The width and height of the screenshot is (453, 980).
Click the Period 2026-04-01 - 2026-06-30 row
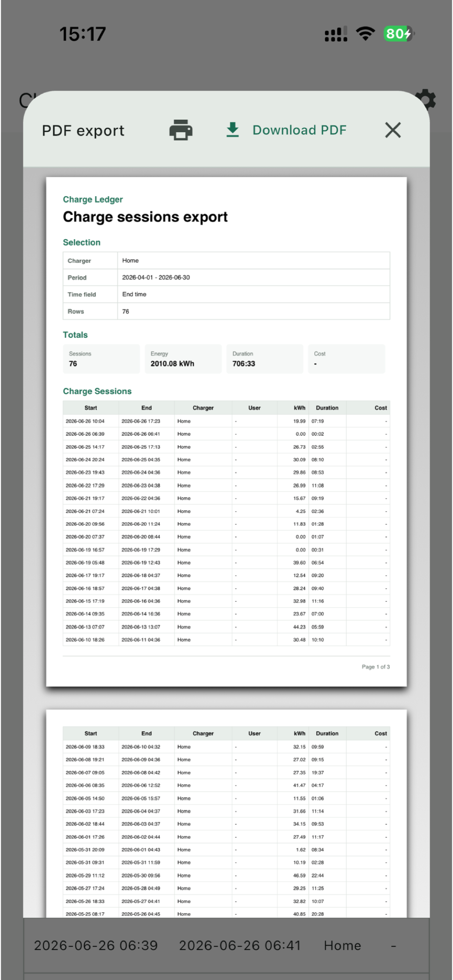(226, 277)
